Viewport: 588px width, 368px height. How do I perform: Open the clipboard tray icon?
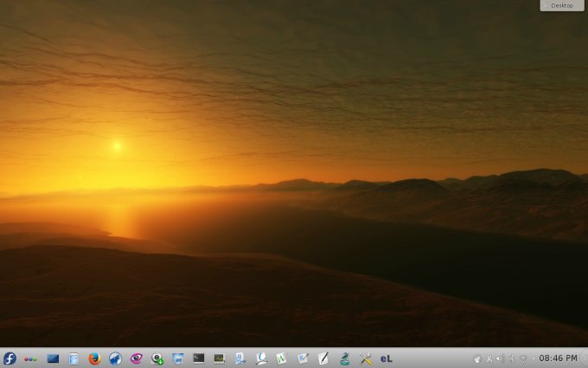pyautogui.click(x=477, y=359)
